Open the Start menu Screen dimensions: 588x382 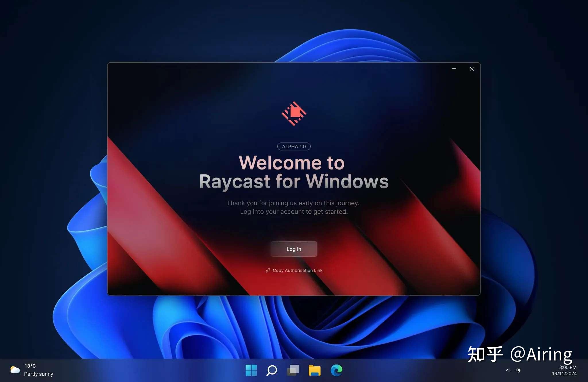(251, 370)
